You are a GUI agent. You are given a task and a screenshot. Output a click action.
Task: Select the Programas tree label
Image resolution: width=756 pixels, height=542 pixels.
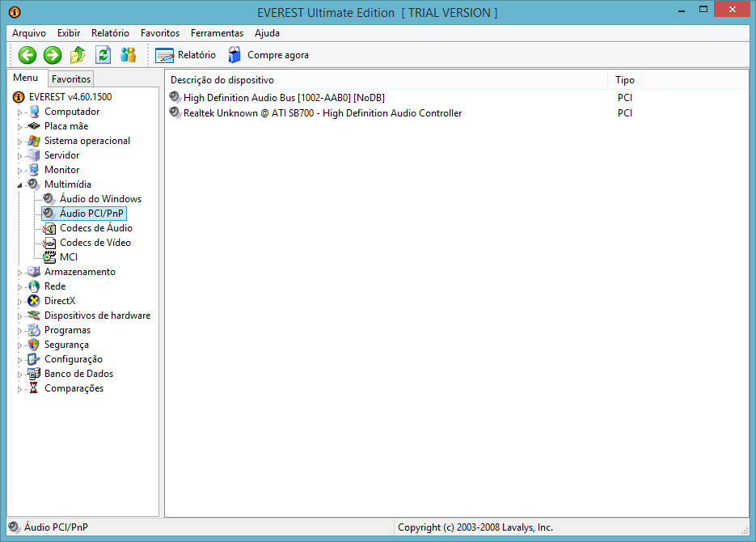[67, 330]
